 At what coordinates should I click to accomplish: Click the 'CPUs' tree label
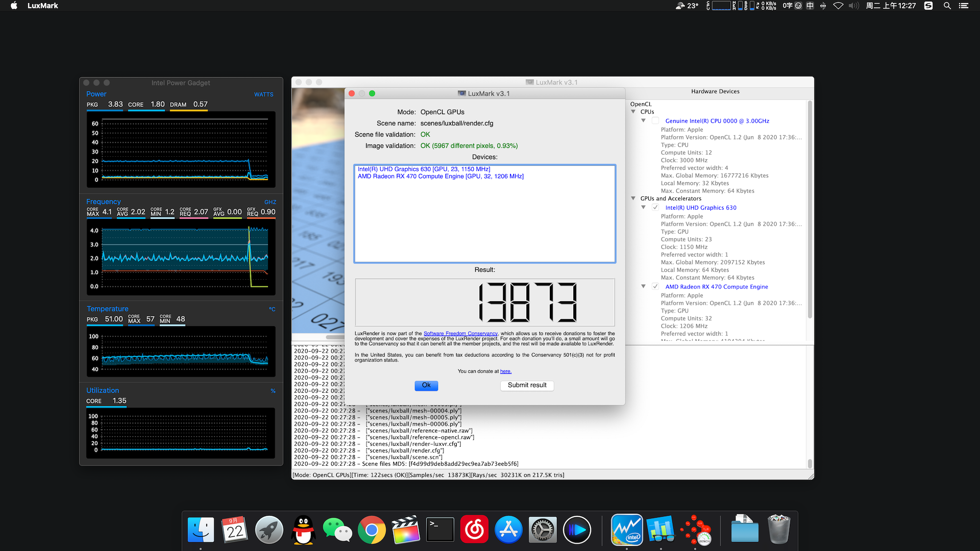click(x=647, y=112)
